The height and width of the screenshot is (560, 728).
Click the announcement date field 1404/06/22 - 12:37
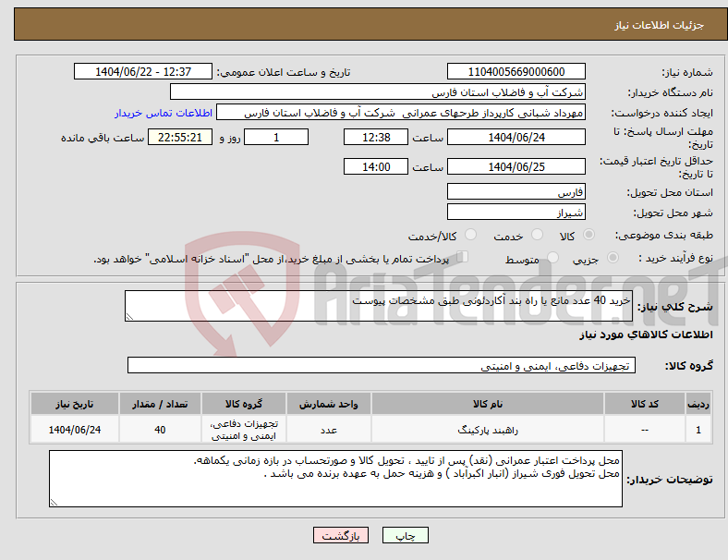(143, 71)
